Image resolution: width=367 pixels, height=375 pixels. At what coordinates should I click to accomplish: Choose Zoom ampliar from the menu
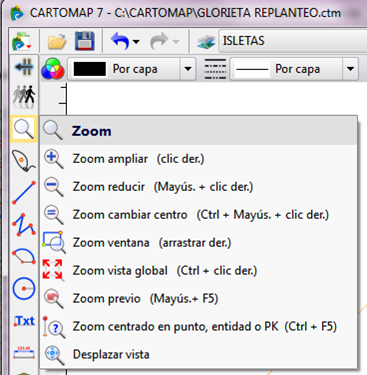(199, 159)
